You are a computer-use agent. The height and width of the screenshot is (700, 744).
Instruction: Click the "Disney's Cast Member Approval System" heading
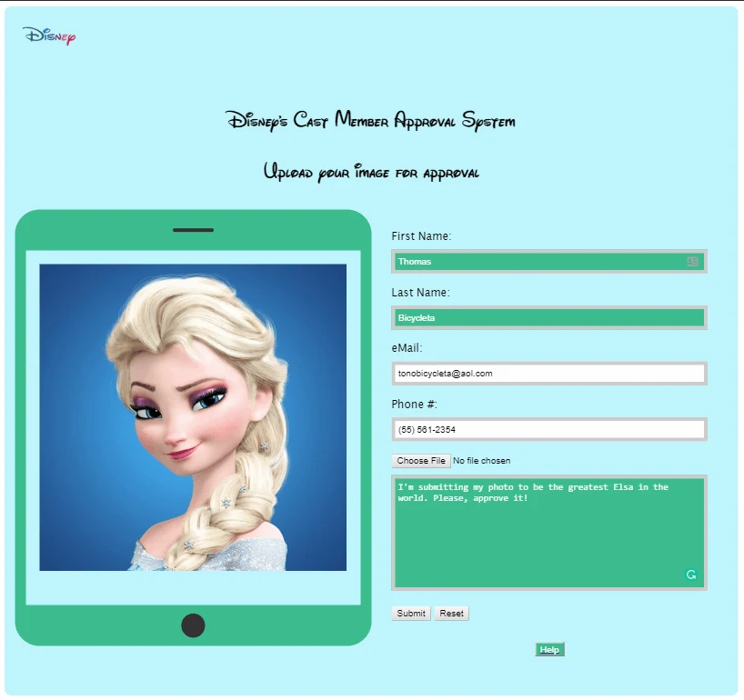coord(370,121)
